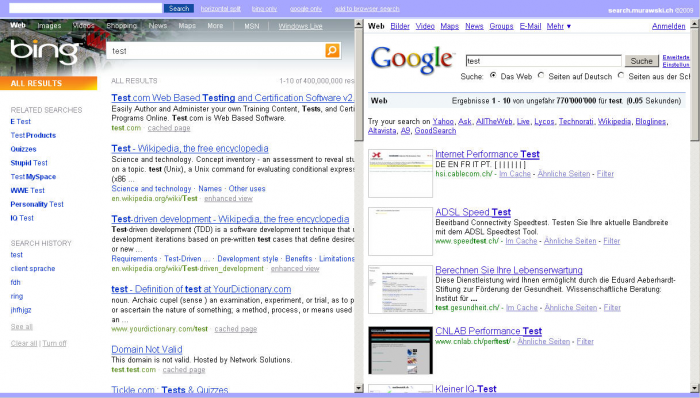Click the Google pane scroll up arrow
Image resolution: width=700 pixels, height=398 pixels.
coord(695,24)
